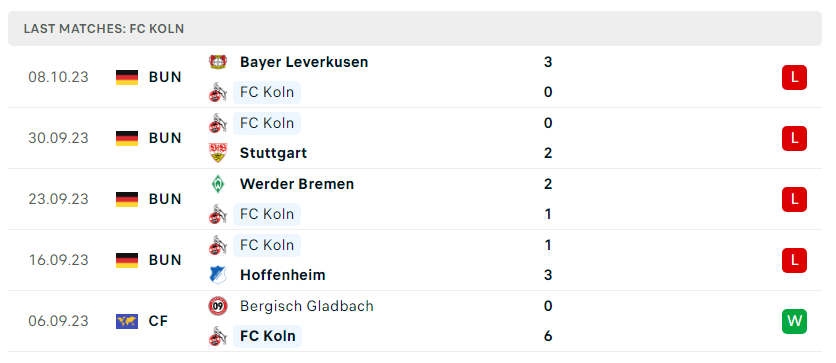Click the Werder Bremen club crest
This screenshot has height=363, width=836.
tap(218, 184)
